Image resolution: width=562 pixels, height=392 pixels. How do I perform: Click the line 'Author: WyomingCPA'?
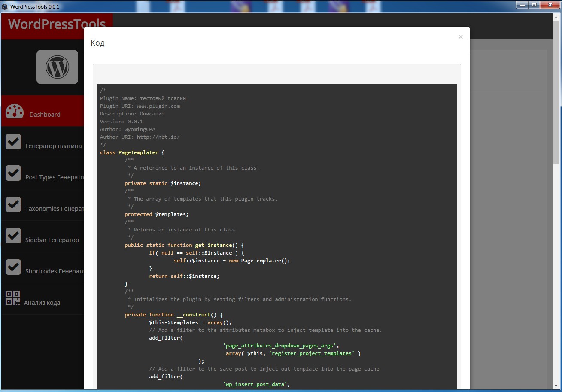click(x=128, y=129)
